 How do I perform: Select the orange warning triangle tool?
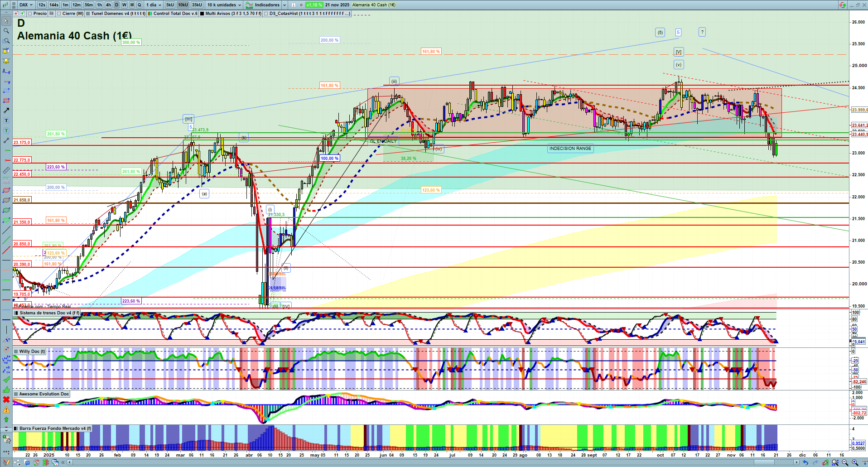pos(6,409)
